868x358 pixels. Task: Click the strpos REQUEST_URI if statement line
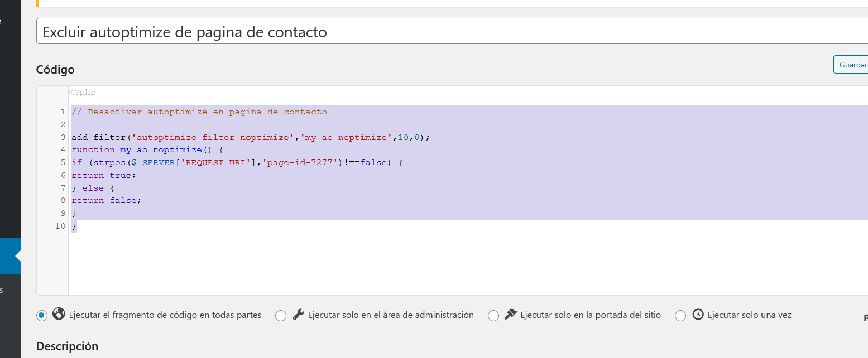tap(237, 162)
